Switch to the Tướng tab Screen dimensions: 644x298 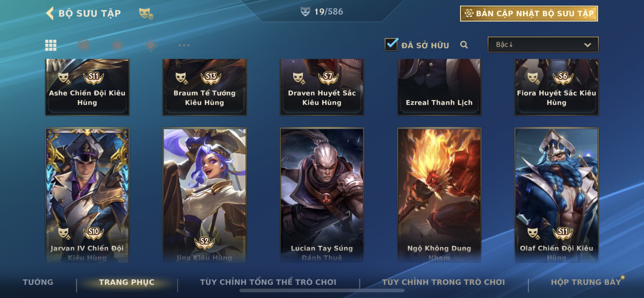(x=38, y=282)
